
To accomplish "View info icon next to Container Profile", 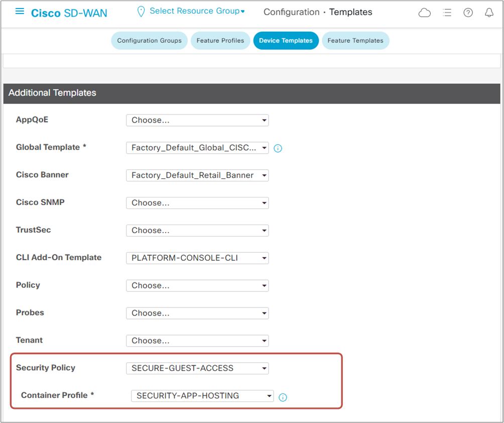I will tap(283, 397).
